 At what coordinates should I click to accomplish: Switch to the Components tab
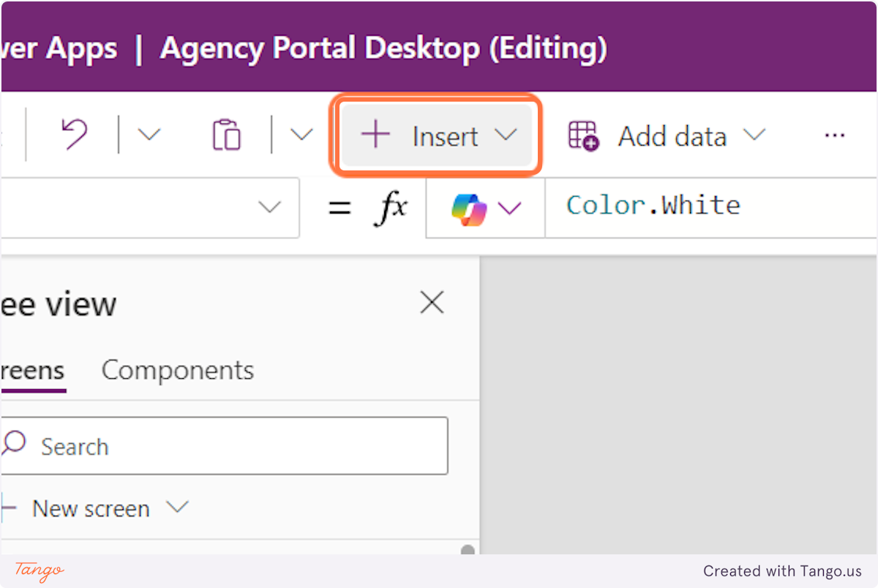pos(178,370)
